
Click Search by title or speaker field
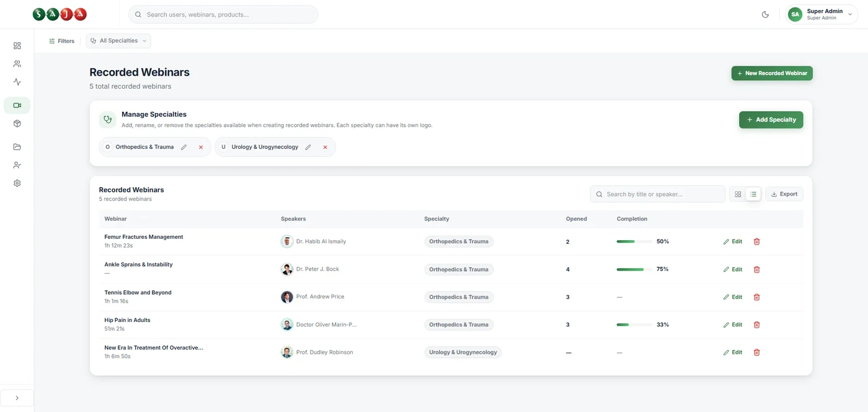(x=657, y=194)
